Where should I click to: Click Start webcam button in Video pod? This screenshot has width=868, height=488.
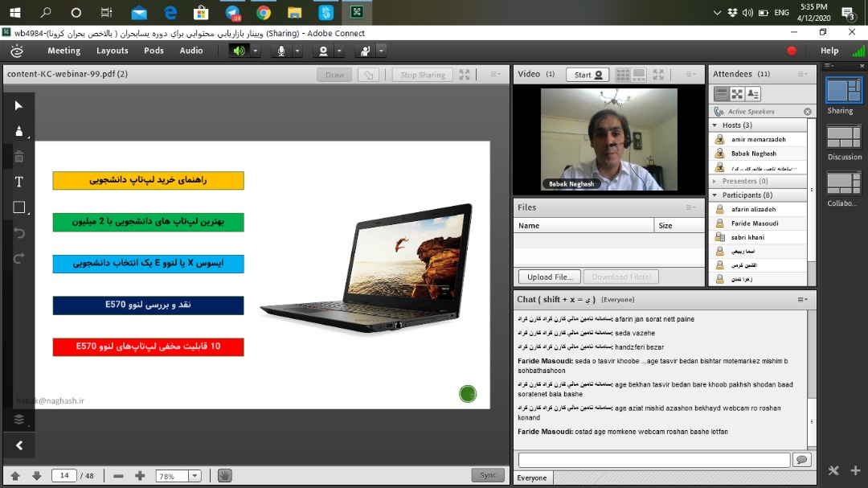tap(588, 75)
